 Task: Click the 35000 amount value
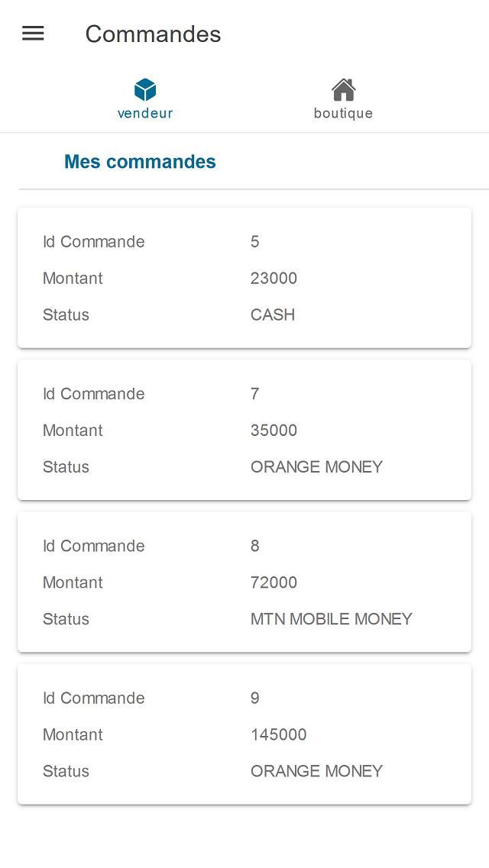coord(274,431)
